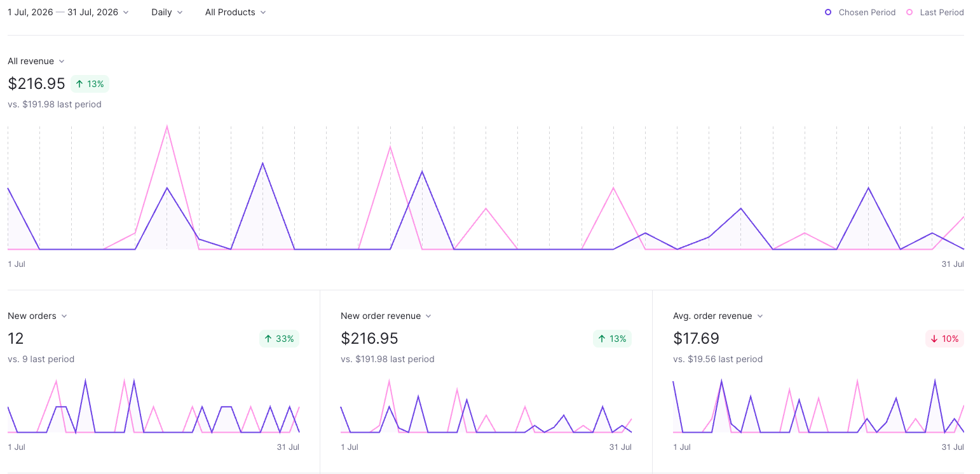Viewport: 980px width, 474px height.
Task: Click the chevron next to All Products
Action: pyautogui.click(x=263, y=13)
